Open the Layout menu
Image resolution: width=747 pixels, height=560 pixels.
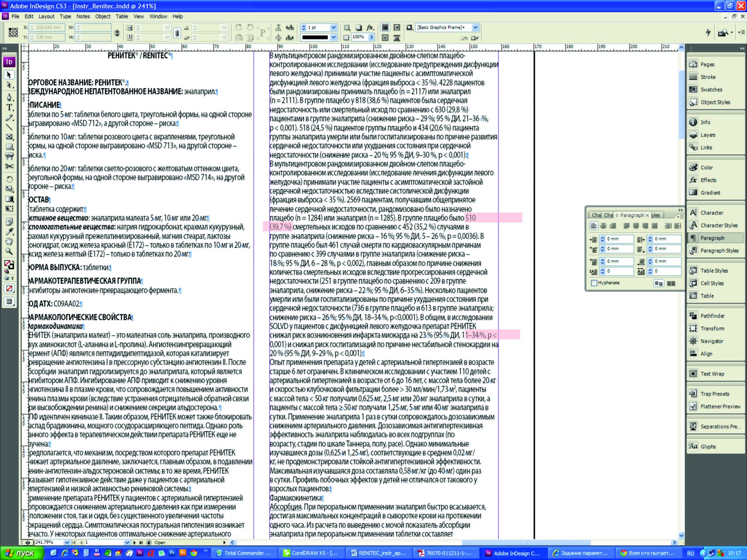[46, 16]
